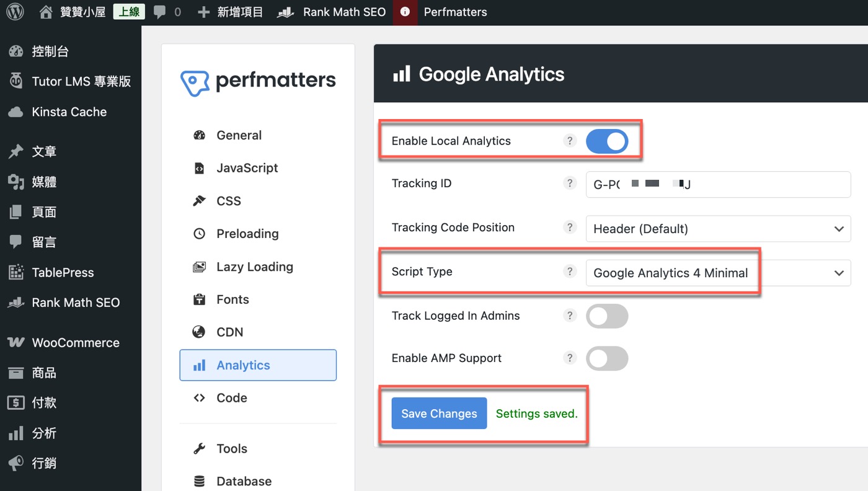Click the Google Analytics heading text

[492, 74]
